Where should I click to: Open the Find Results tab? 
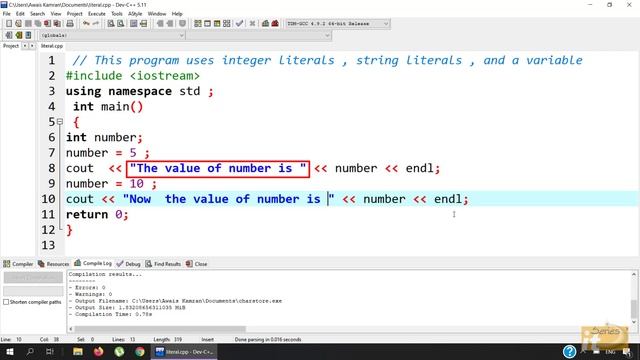point(163,264)
